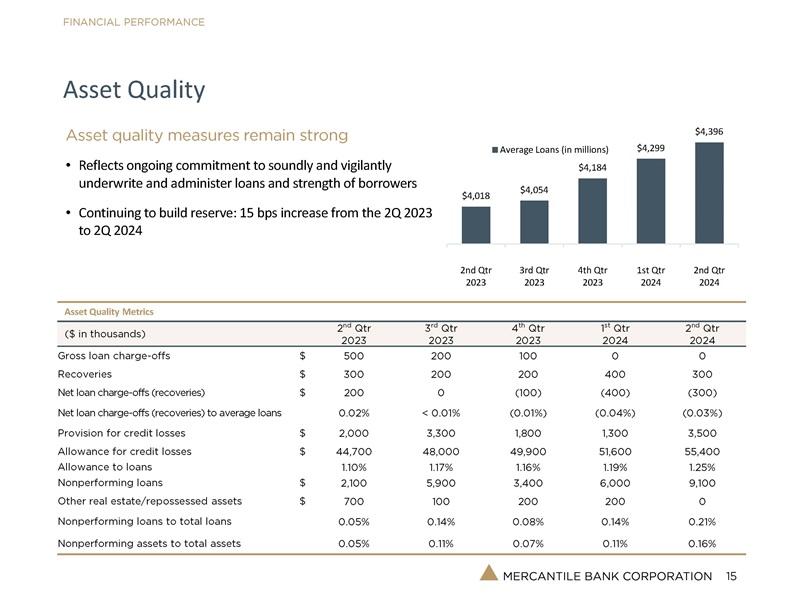
Task: Click the 1st Qtr 2024 table column header
Action: pyautogui.click(x=616, y=332)
